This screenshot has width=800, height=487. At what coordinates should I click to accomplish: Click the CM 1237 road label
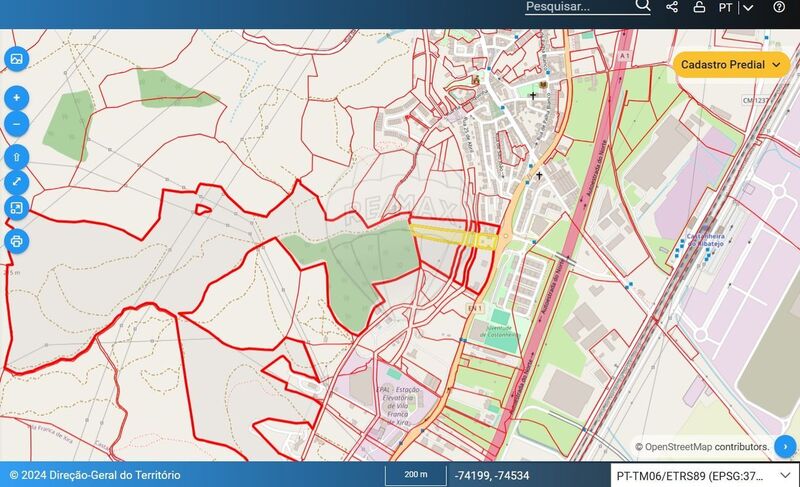coord(756,100)
